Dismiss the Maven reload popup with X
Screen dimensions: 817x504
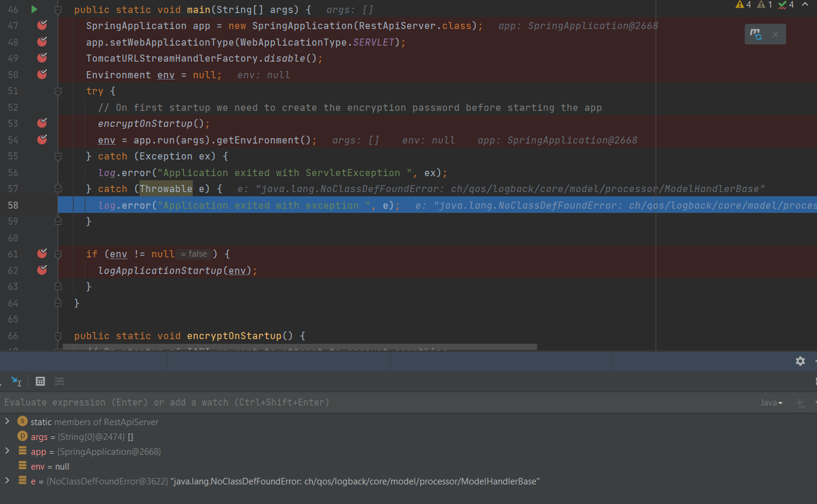click(775, 34)
